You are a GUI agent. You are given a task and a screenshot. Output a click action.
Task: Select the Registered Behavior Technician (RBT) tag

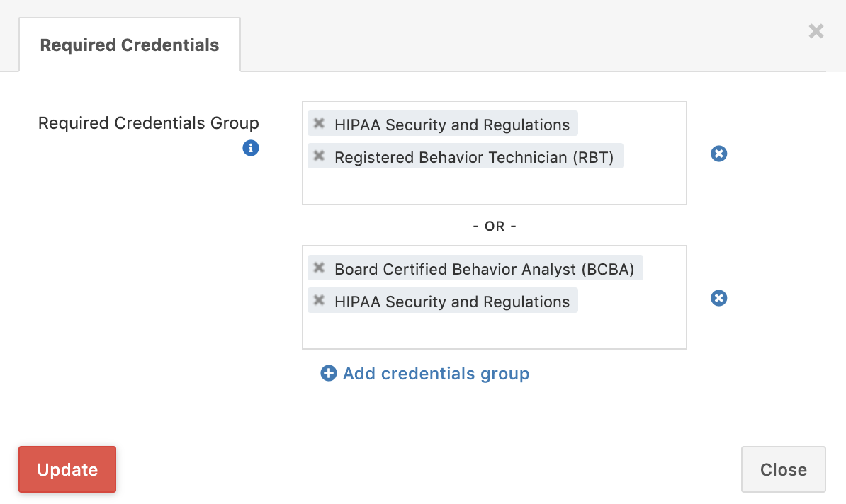475,156
